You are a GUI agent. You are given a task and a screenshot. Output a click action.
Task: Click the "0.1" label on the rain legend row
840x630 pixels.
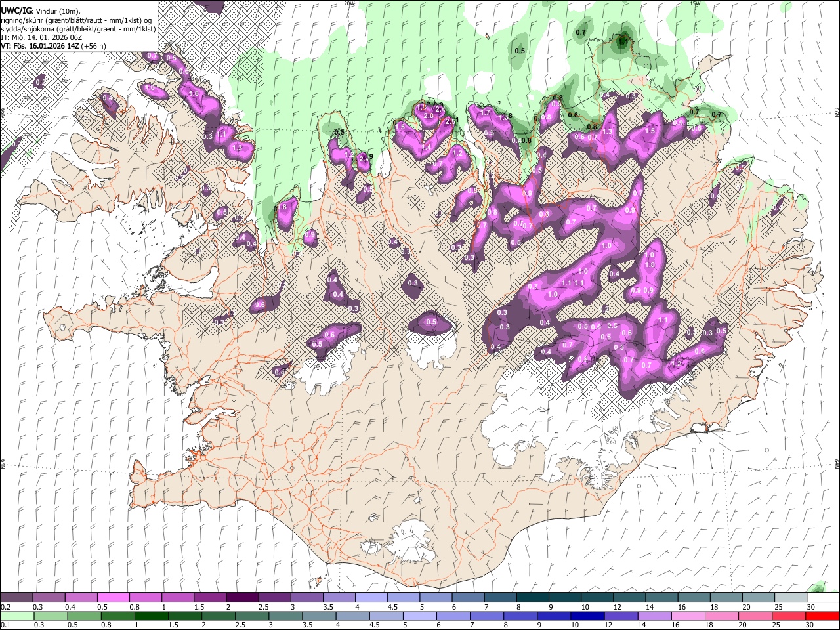point(5,625)
